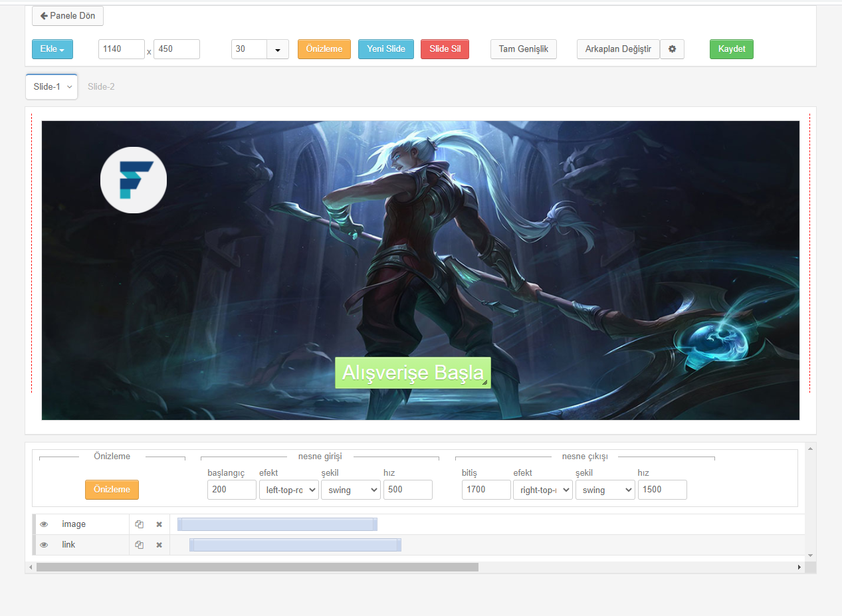This screenshot has width=842, height=616.
Task: Open the Ekle dropdown menu
Action: tap(53, 49)
